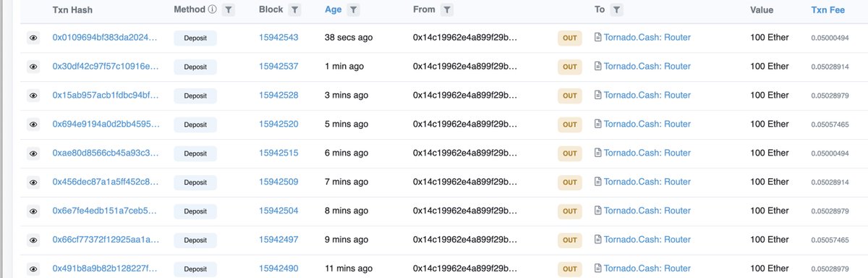Click the contract file icon in block 15942509 row
The height and width of the screenshot is (278, 868).
click(x=598, y=182)
